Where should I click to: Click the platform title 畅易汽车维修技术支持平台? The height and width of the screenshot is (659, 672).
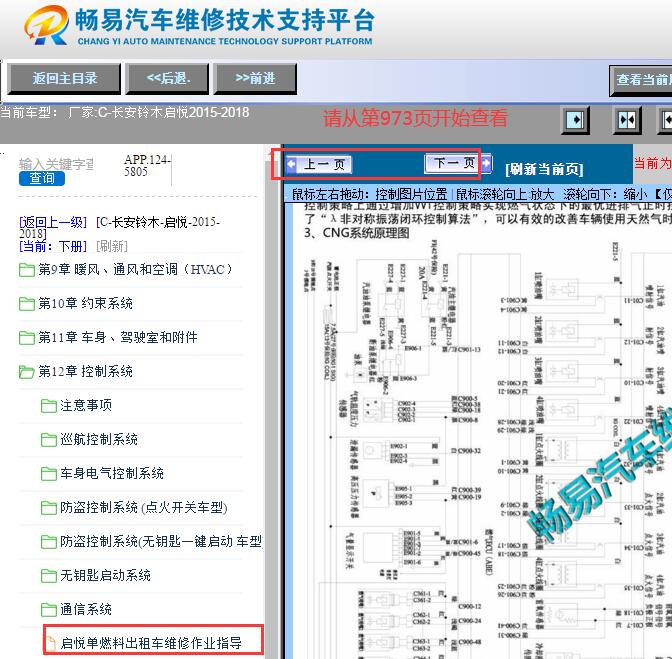coord(225,20)
